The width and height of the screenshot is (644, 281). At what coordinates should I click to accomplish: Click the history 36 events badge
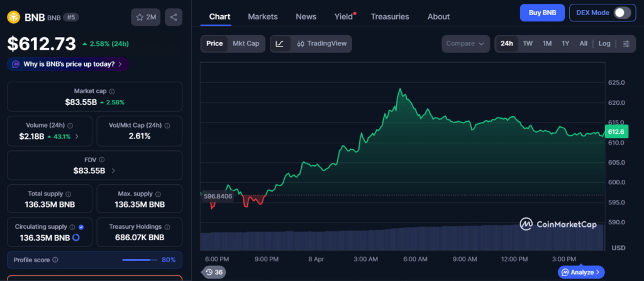click(214, 272)
